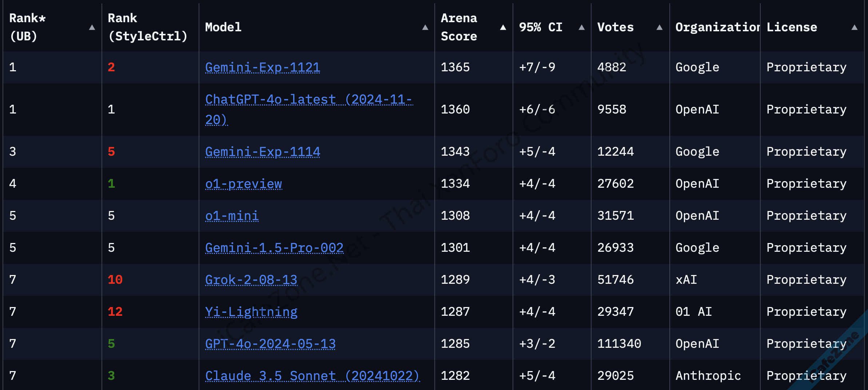Follow the Gemini-Exp-1114 link
This screenshot has height=390, width=868.
262,152
